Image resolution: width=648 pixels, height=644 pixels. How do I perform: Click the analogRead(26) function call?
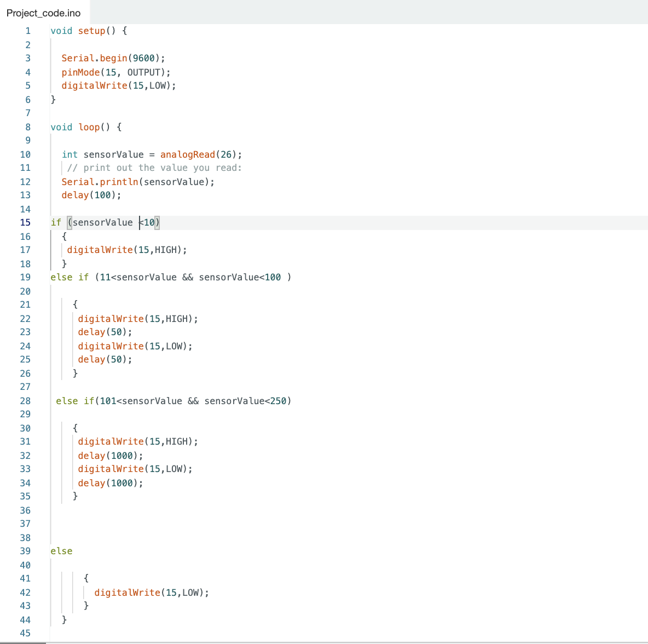pos(200,154)
